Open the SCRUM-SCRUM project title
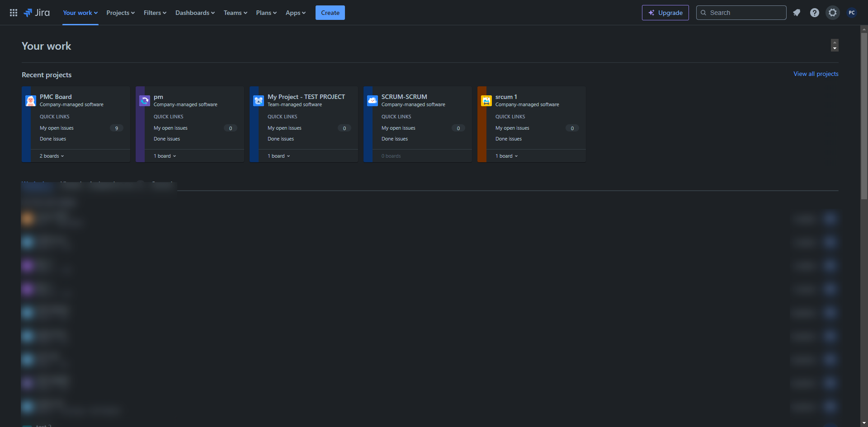The height and width of the screenshot is (427, 868). [x=404, y=97]
